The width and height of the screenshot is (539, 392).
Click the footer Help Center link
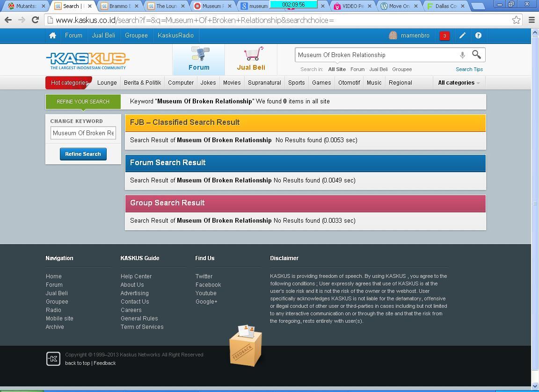(136, 276)
